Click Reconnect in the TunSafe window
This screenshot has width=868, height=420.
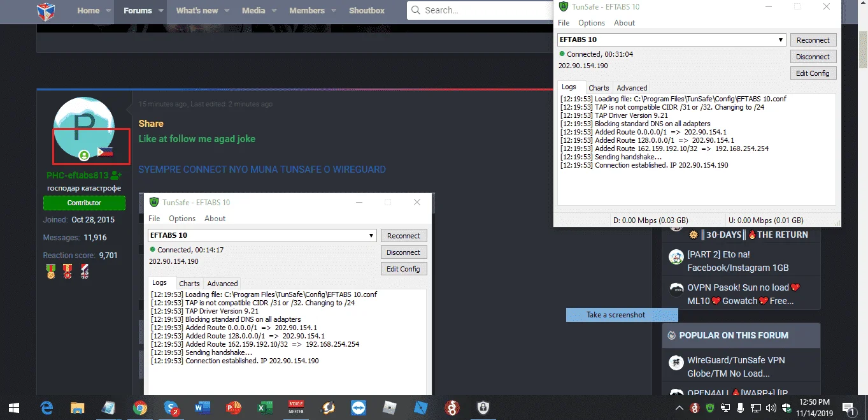813,40
